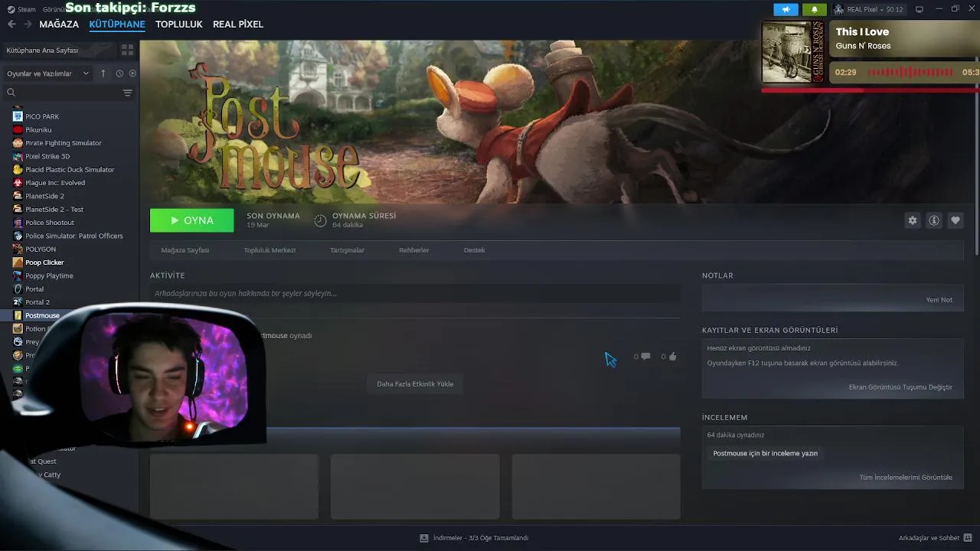Viewport: 980px width, 551px height.
Task: Select Plague Inc: Evolved game
Action: (55, 183)
